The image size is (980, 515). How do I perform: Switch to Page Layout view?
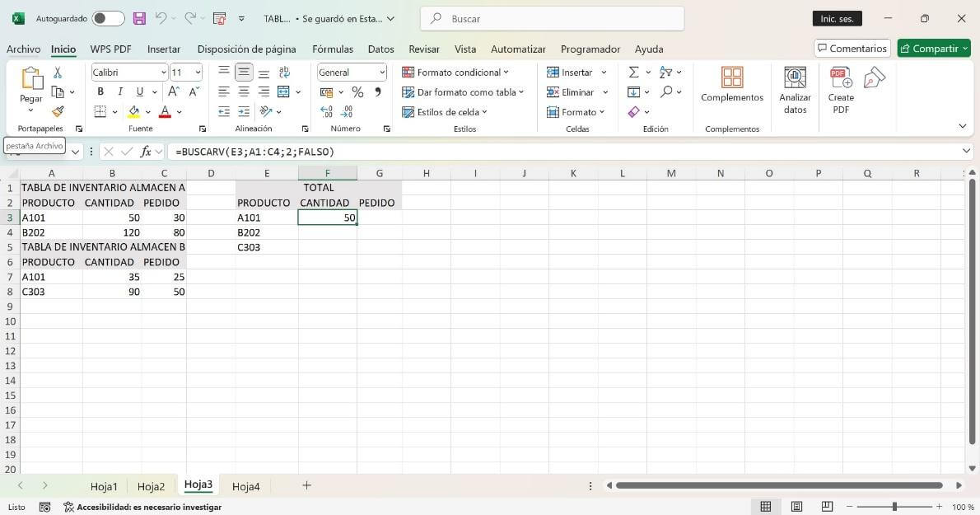point(797,507)
